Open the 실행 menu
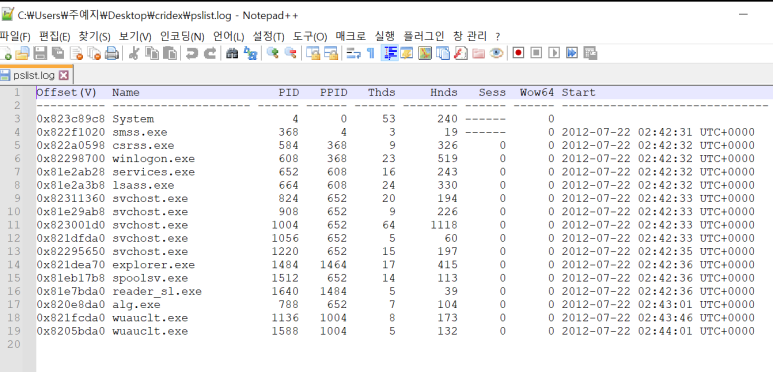This screenshot has width=773, height=372. 385,36
